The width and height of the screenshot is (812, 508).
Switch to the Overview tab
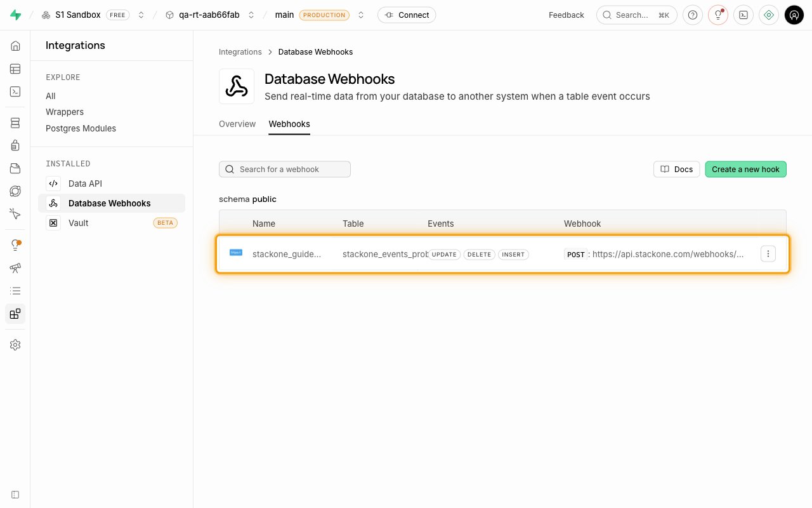[237, 124]
